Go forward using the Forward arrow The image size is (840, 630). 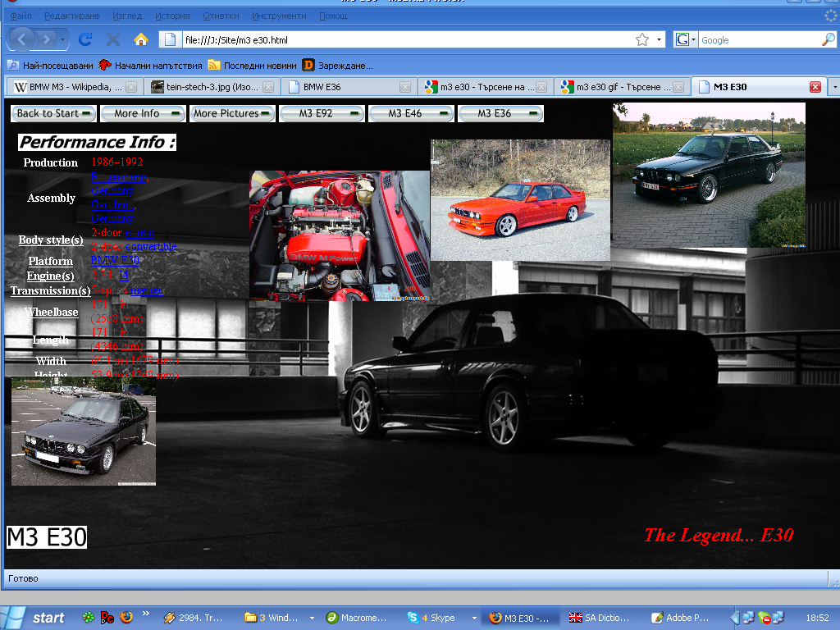click(47, 39)
